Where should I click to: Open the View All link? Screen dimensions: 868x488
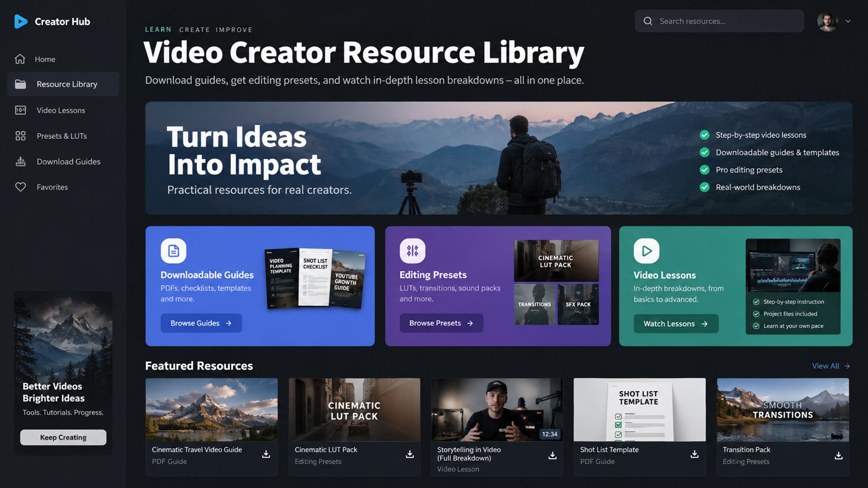coord(831,366)
